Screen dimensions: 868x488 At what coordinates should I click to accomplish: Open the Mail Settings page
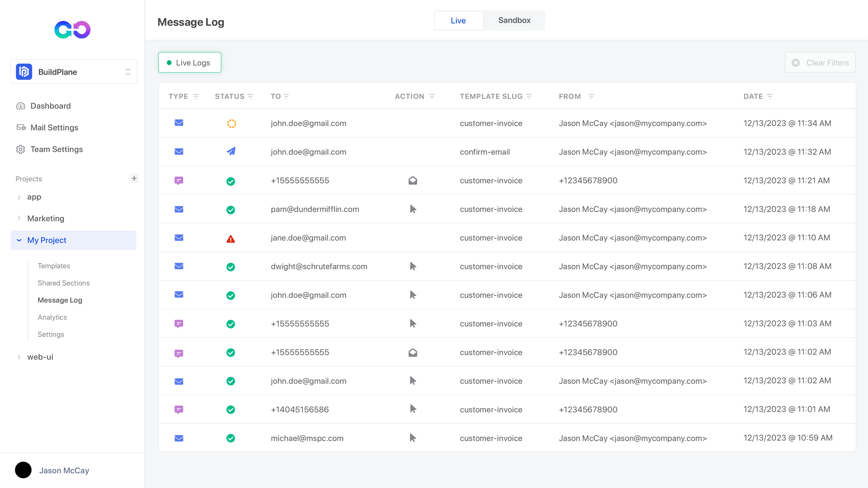pos(54,128)
